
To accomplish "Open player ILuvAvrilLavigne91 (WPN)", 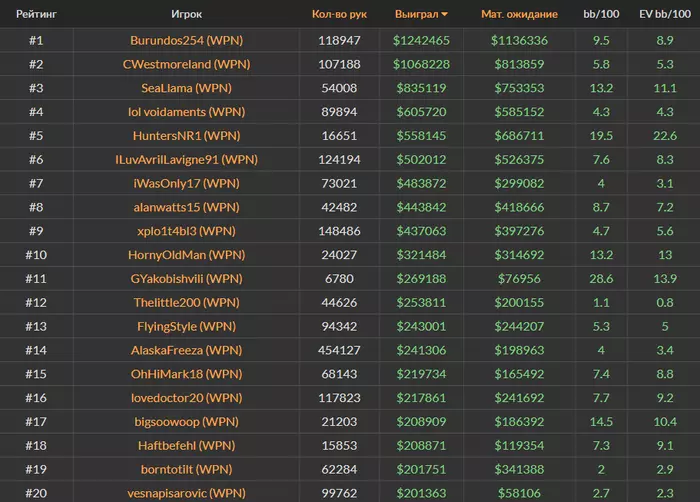I will click(187, 159).
